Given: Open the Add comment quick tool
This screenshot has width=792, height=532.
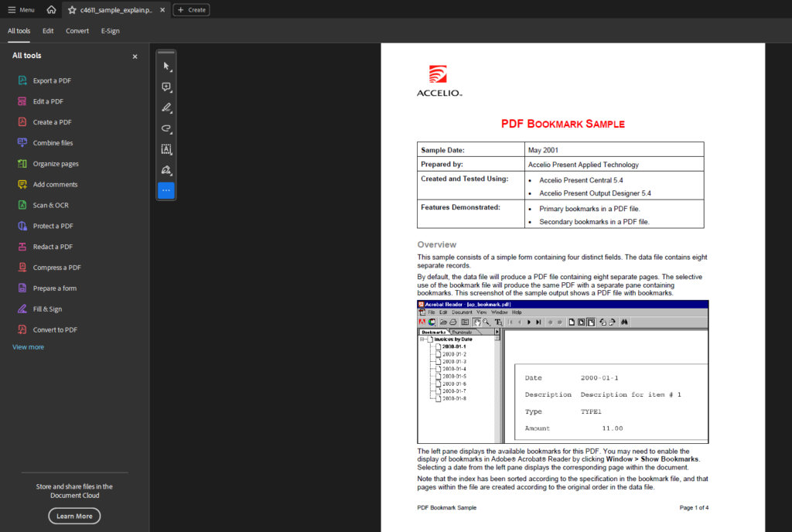Looking at the screenshot, I should (166, 87).
